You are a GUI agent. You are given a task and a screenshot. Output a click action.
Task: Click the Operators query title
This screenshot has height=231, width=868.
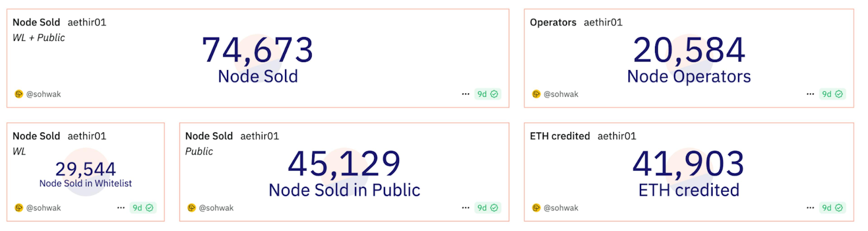click(x=553, y=23)
